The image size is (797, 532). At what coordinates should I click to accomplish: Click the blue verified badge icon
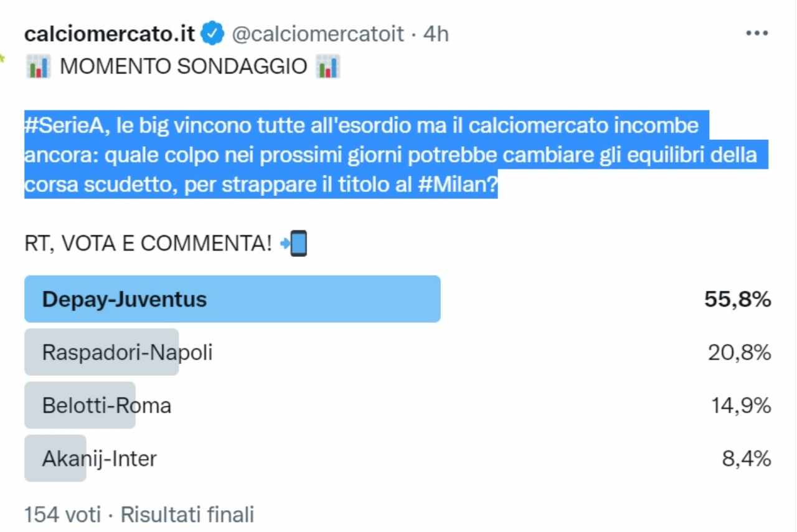[x=214, y=34]
